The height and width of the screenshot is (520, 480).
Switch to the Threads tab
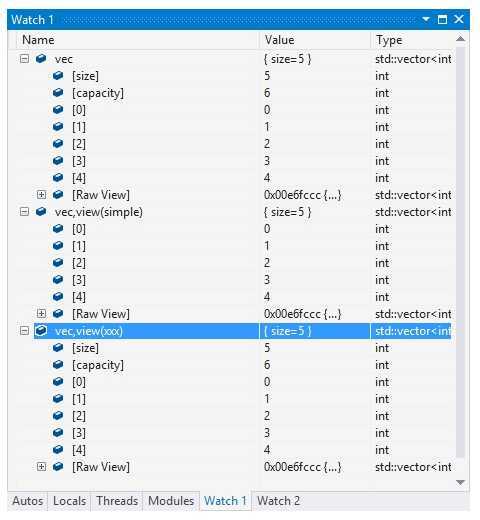117,501
